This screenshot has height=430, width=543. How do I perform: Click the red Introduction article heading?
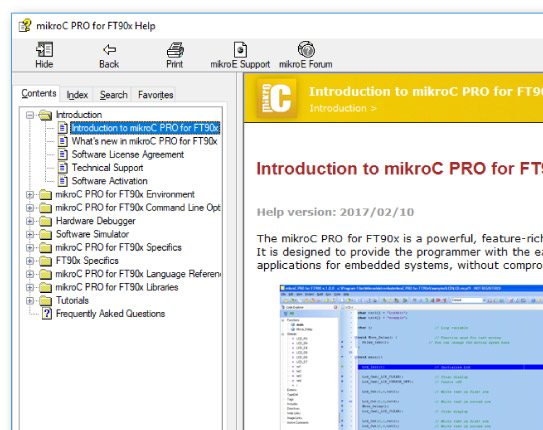[x=399, y=169]
